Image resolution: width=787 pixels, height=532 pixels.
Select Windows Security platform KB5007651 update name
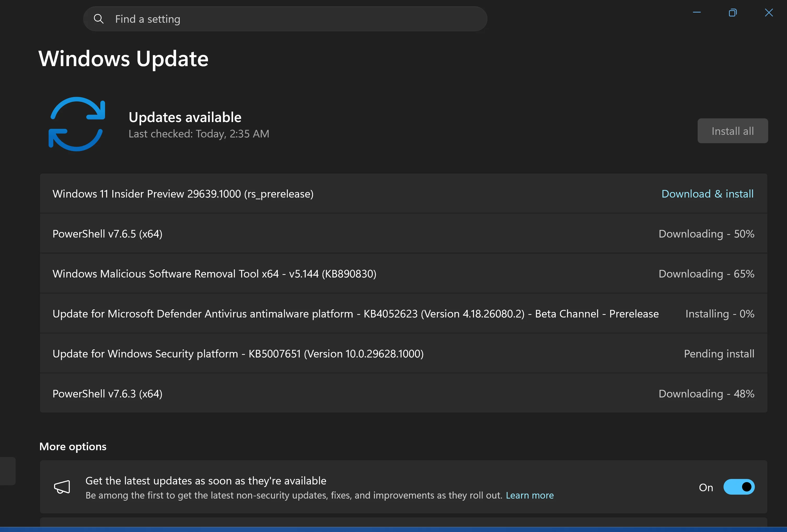pyautogui.click(x=238, y=354)
